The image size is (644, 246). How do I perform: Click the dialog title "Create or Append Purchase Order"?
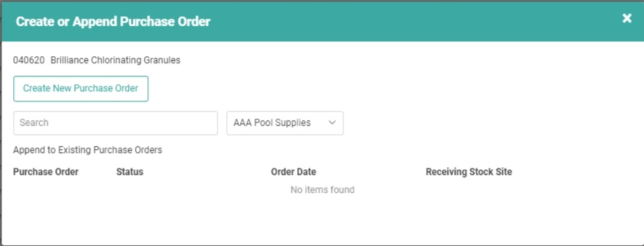(113, 21)
